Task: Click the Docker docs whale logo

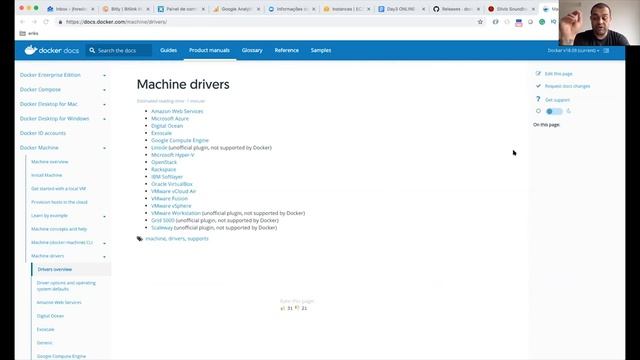Action: pos(31,50)
